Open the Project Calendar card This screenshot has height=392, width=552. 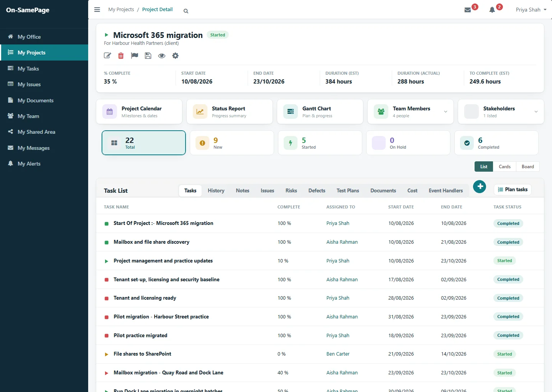[139, 112]
